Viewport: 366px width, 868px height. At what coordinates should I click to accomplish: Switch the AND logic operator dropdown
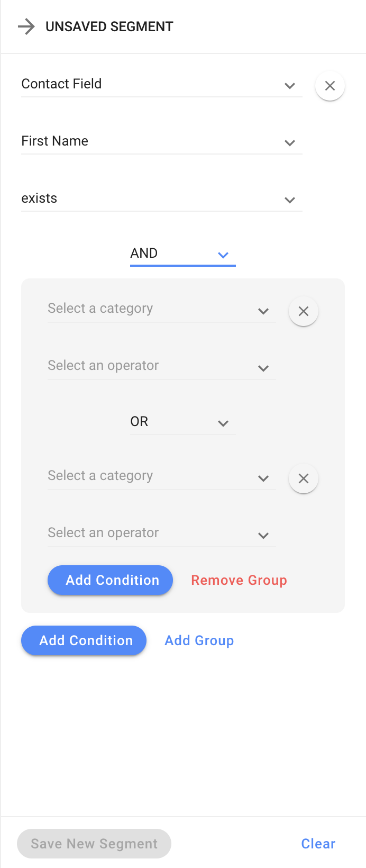pyautogui.click(x=182, y=254)
